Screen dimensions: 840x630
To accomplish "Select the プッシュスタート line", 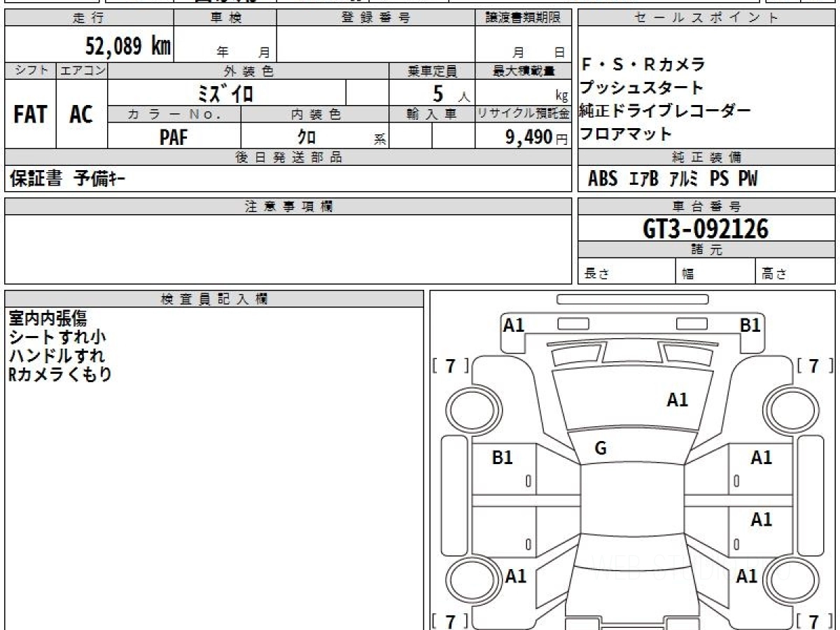I will 642,88.
